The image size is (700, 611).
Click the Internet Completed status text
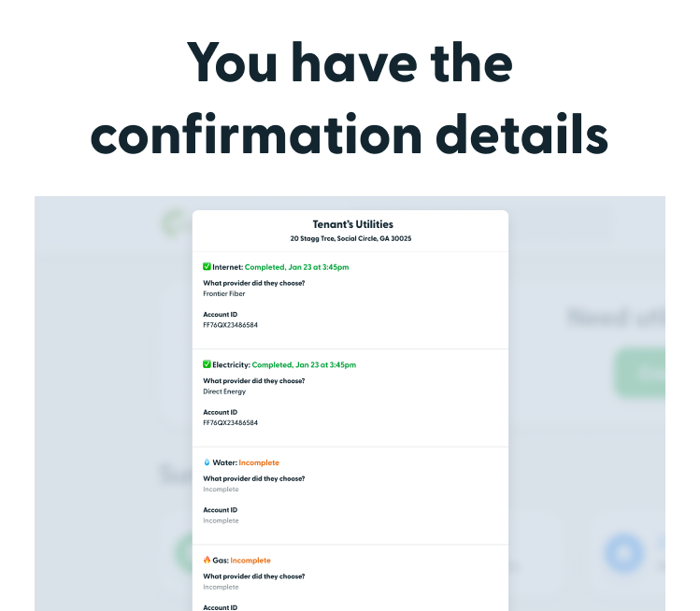(x=296, y=267)
